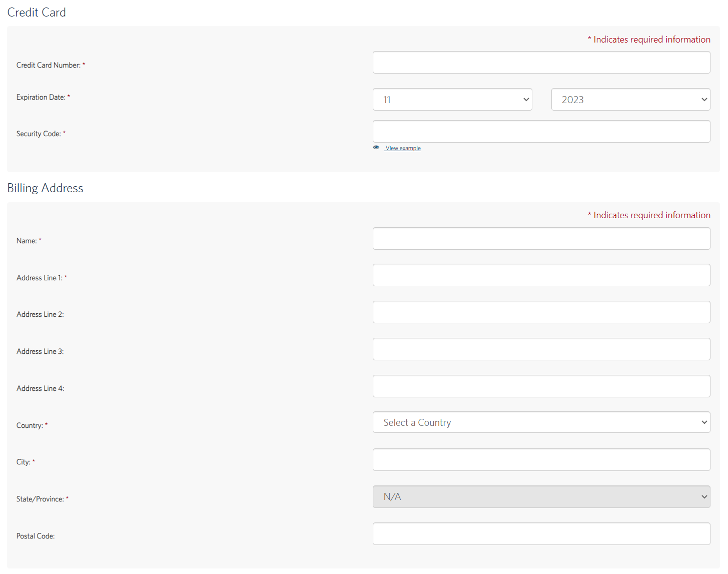The image size is (728, 574).
Task: Focus the Address Line 3 field
Action: click(x=541, y=349)
